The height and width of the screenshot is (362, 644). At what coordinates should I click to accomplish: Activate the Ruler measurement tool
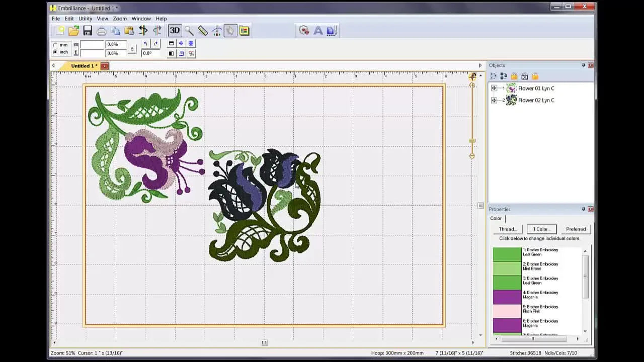coord(203,30)
